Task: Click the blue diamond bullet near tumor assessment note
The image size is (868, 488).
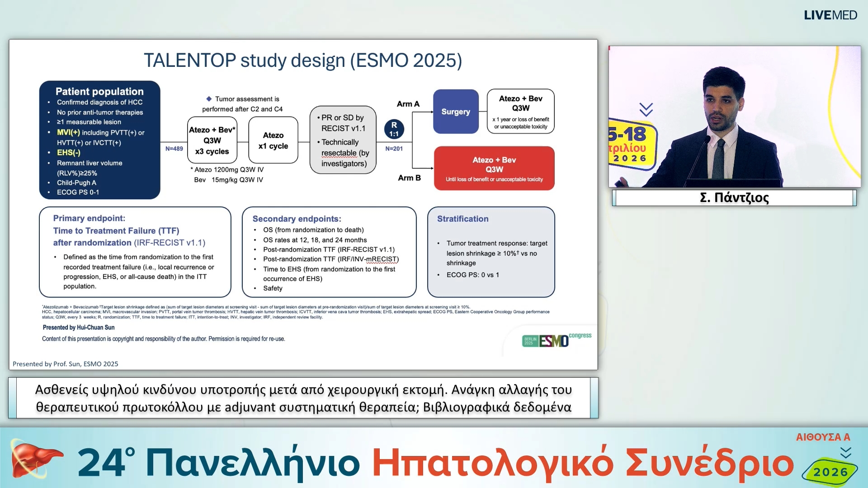Action: pos(208,99)
